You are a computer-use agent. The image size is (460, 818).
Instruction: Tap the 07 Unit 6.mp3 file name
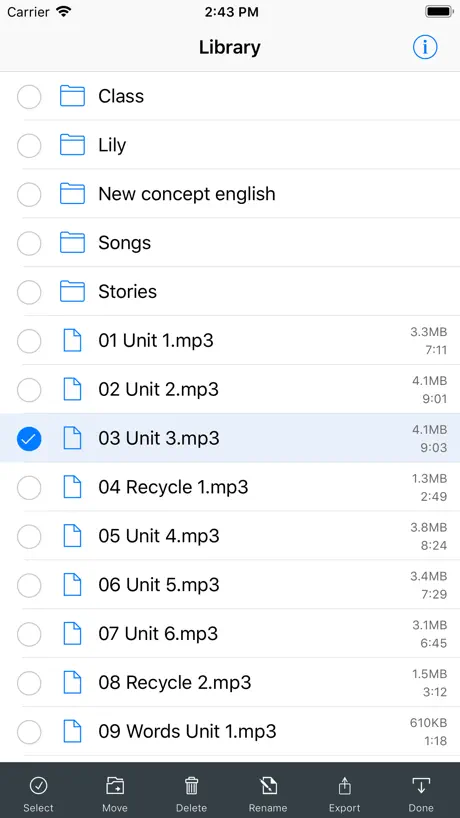point(158,633)
